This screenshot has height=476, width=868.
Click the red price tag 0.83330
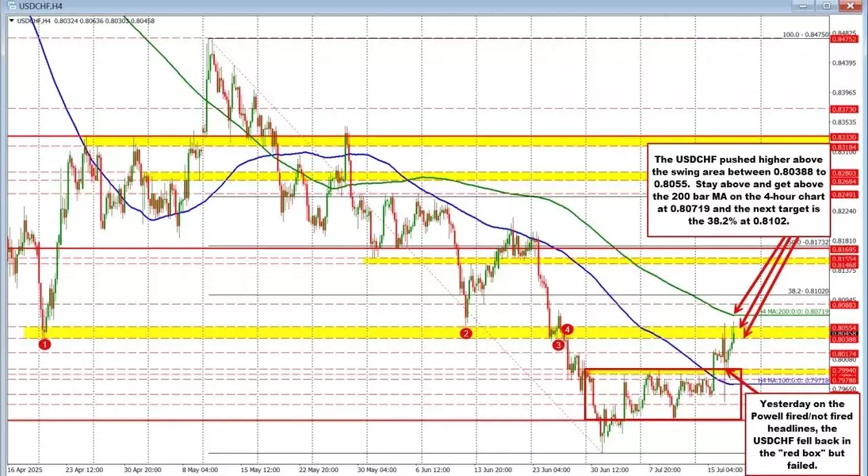(x=843, y=136)
